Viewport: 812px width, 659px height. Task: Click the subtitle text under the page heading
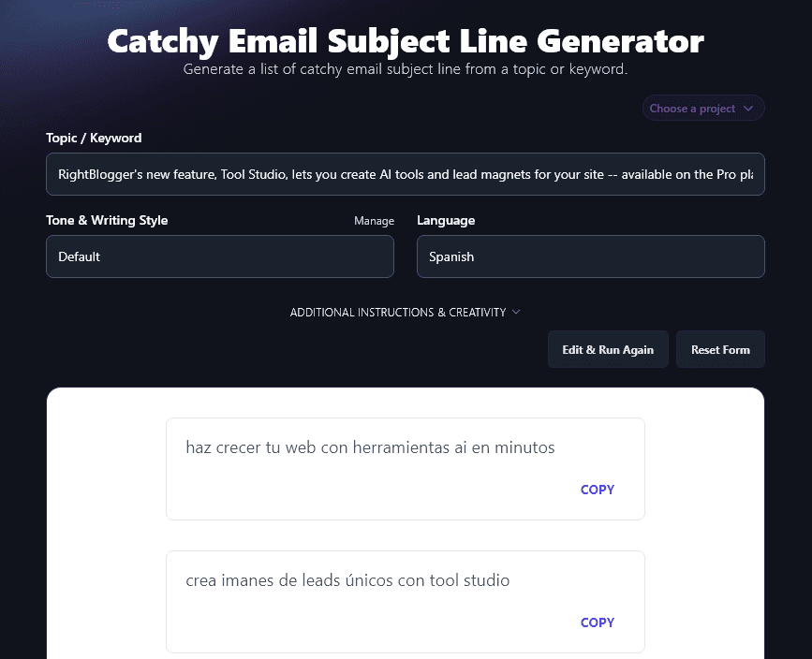click(406, 68)
